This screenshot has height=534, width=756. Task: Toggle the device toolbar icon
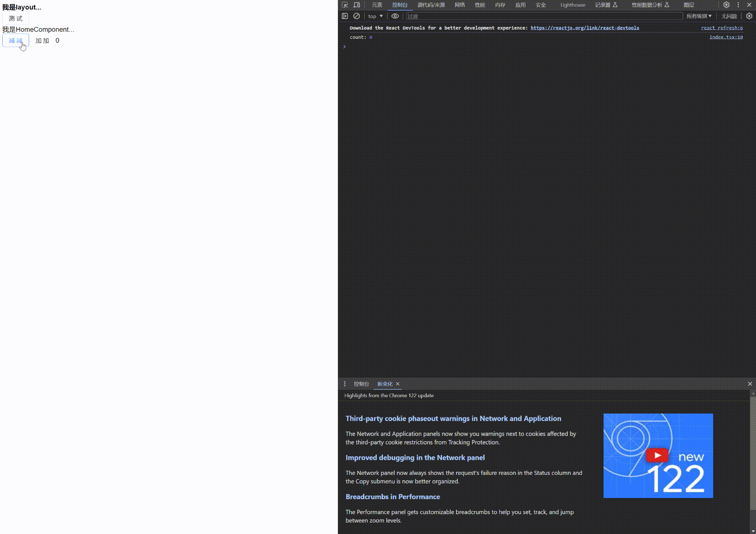click(x=357, y=5)
